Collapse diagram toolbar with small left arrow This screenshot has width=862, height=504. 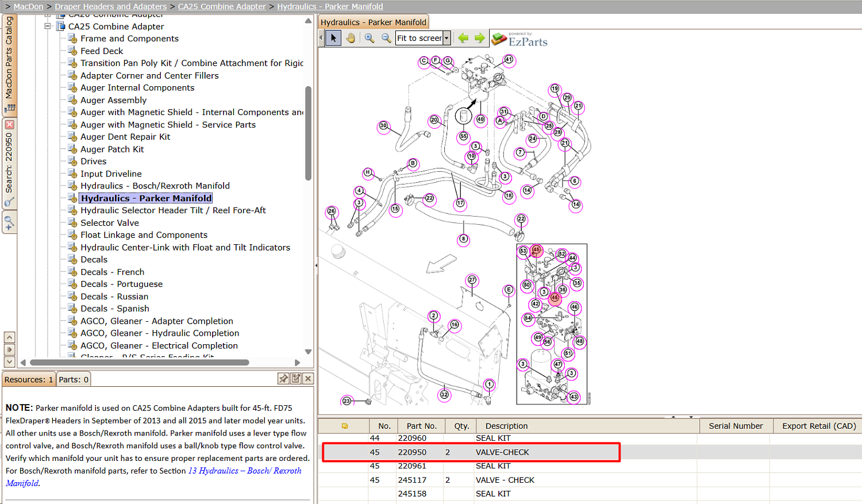[x=321, y=38]
